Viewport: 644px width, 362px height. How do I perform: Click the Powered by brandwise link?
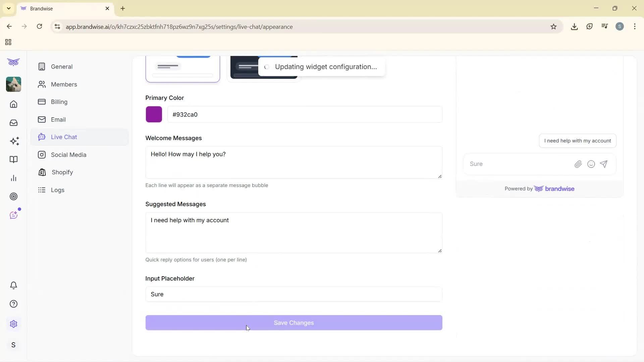pos(539,188)
